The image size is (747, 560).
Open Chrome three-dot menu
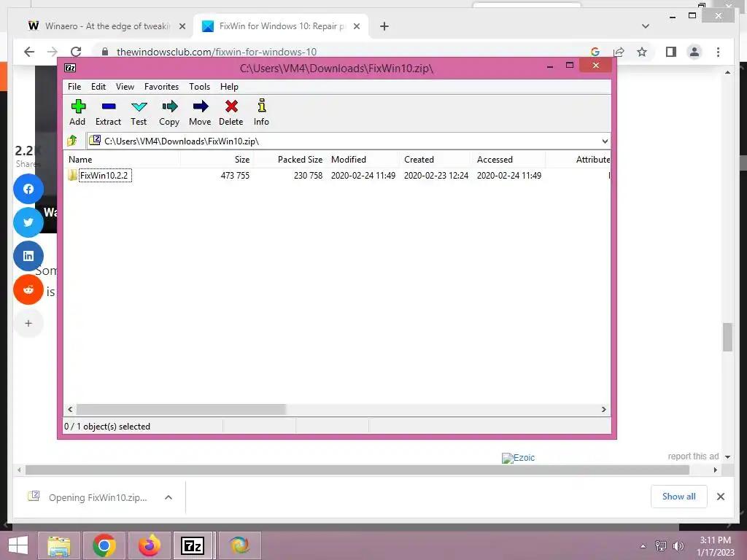(718, 52)
